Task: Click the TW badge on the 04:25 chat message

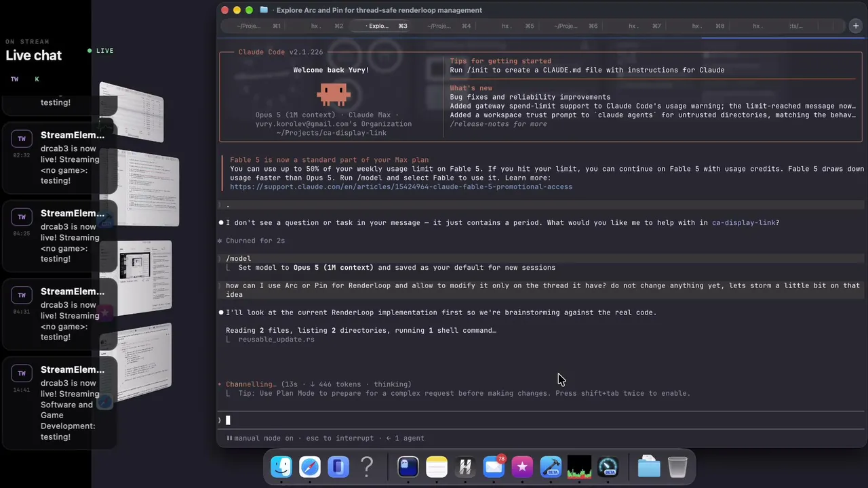Action: click(x=22, y=217)
